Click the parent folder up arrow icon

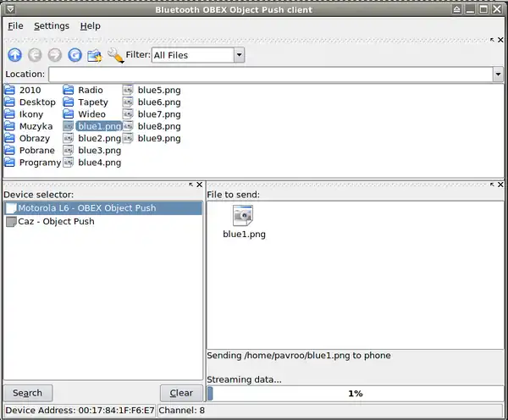click(x=14, y=55)
